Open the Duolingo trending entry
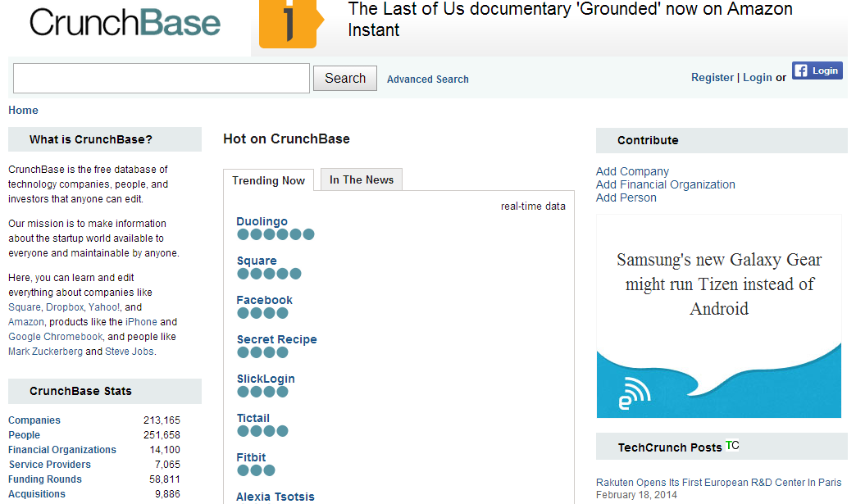 click(x=262, y=221)
